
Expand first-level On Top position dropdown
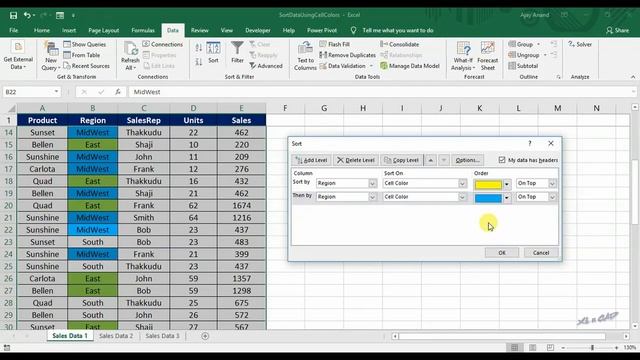click(552, 183)
